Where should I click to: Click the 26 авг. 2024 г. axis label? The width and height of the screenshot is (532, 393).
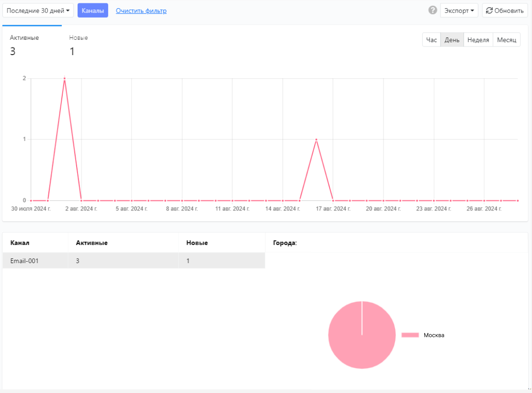pyautogui.click(x=484, y=208)
